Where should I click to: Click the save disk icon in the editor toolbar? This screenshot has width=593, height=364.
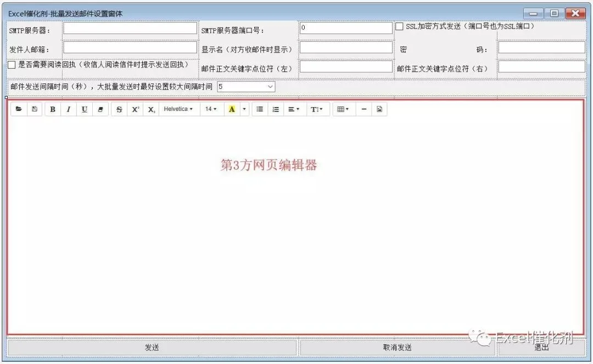click(35, 109)
